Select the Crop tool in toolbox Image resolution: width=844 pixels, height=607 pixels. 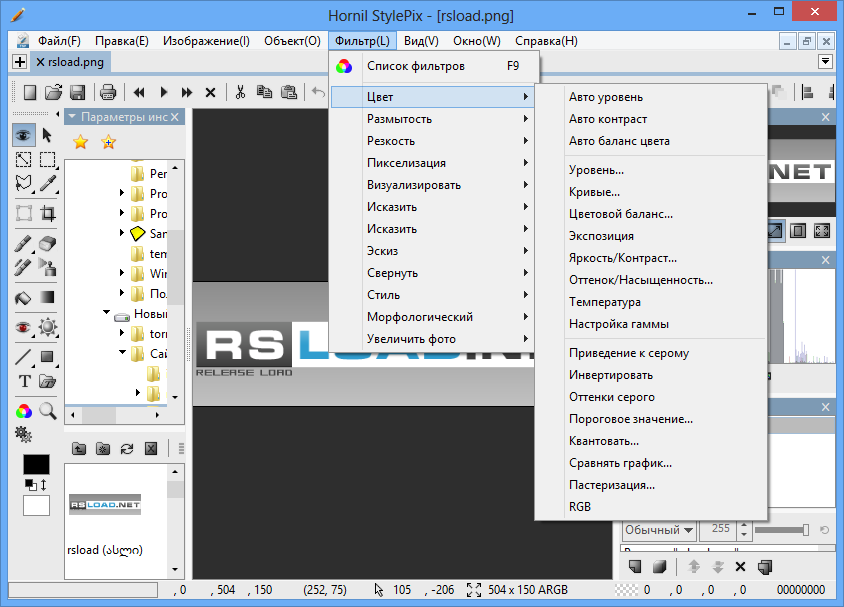pos(47,213)
